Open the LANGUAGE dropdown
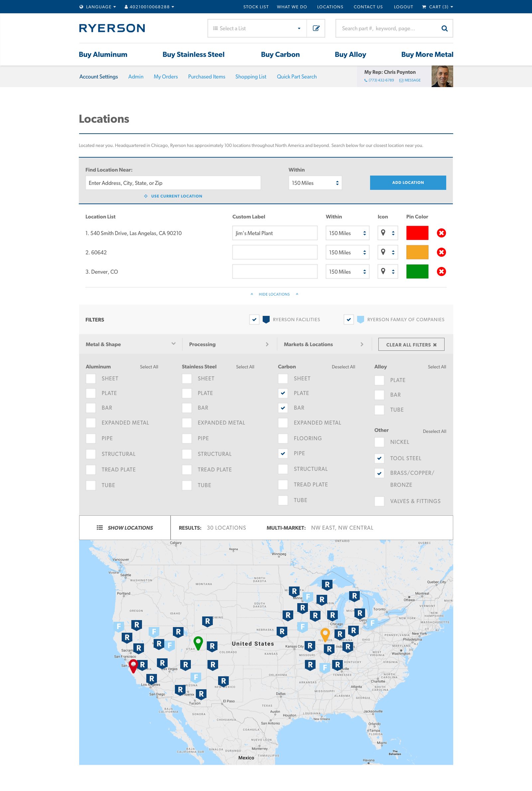 (98, 7)
